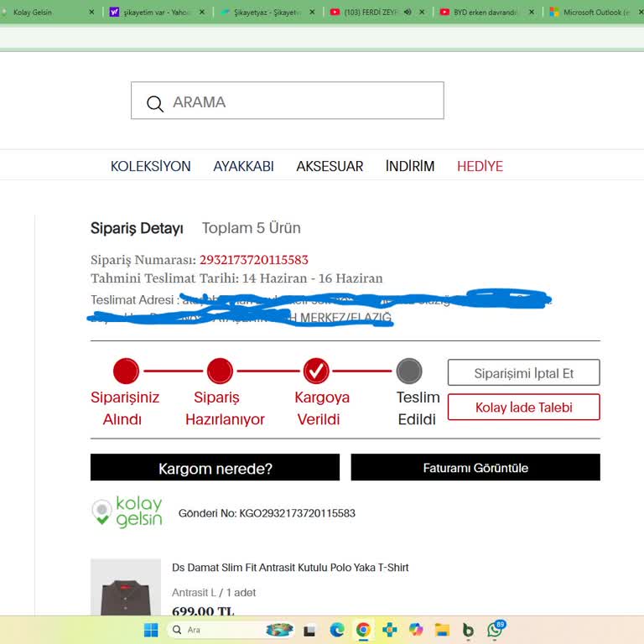This screenshot has height=644, width=644.
Task: Open WhatsApp from the taskbar
Action: (x=496, y=629)
